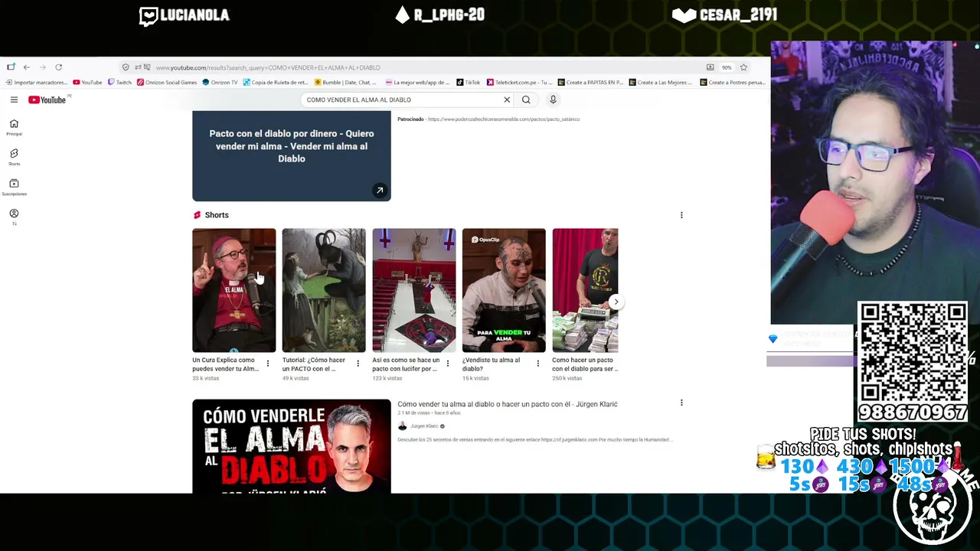Open 'Tutorial: ¿Cómo hacer un PACTO' title
Image resolution: width=980 pixels, height=551 pixels.
point(314,364)
